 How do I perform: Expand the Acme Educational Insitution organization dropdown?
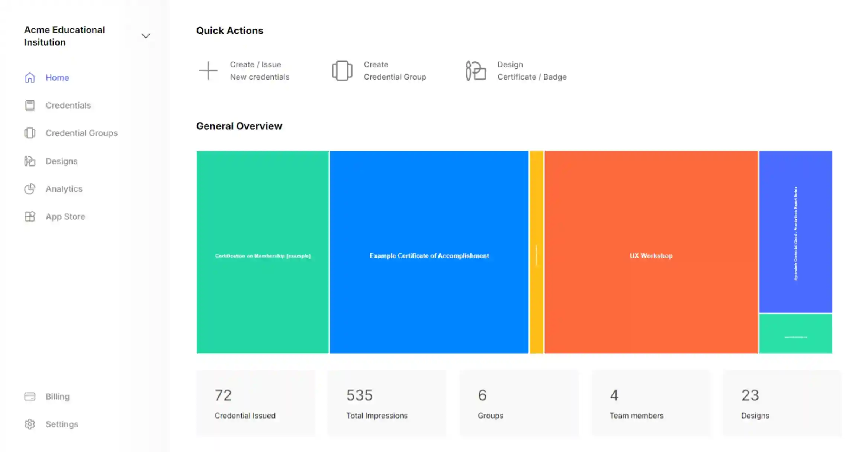tap(146, 36)
